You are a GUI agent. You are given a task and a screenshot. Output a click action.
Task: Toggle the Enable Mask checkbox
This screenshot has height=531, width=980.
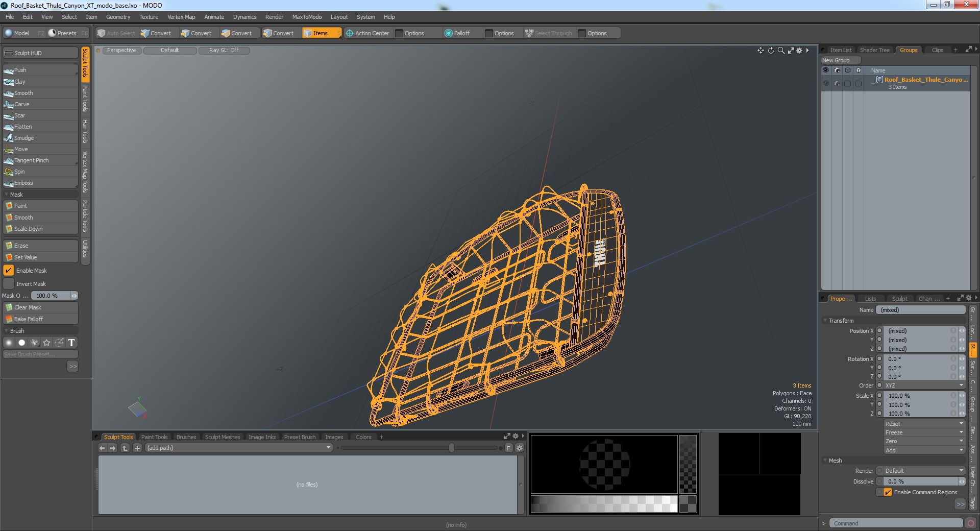click(9, 271)
